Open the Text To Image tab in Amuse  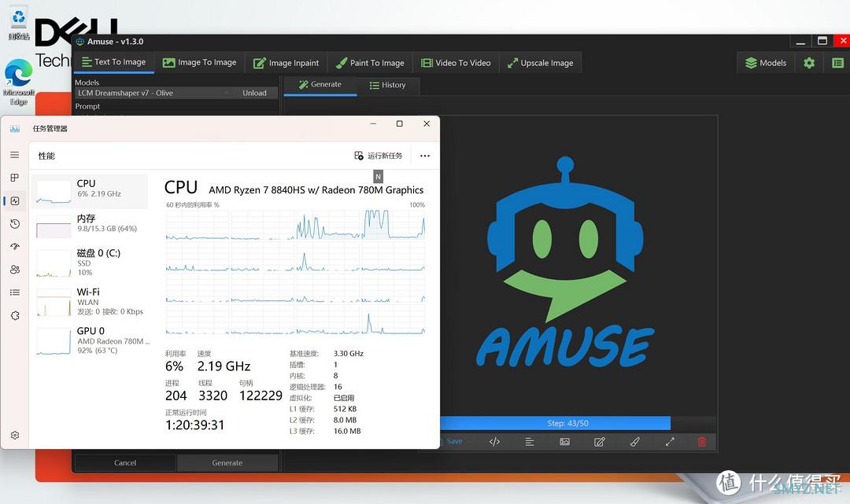(x=114, y=62)
